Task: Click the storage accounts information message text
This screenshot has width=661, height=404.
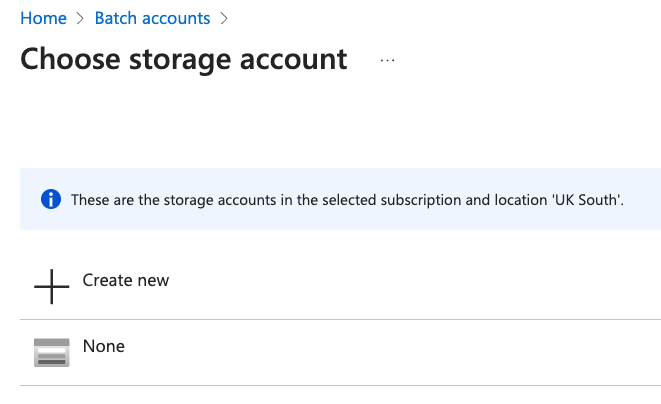Action: point(347,200)
